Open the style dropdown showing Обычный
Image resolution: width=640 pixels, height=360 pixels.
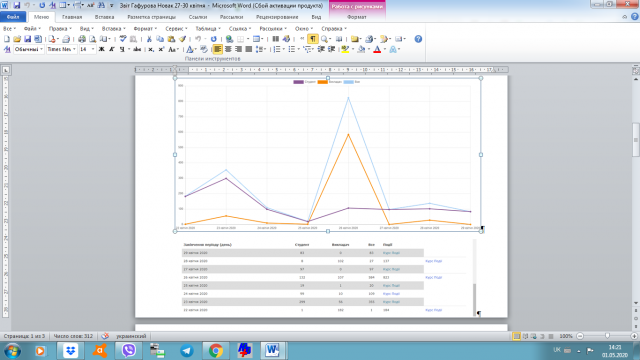[29, 49]
